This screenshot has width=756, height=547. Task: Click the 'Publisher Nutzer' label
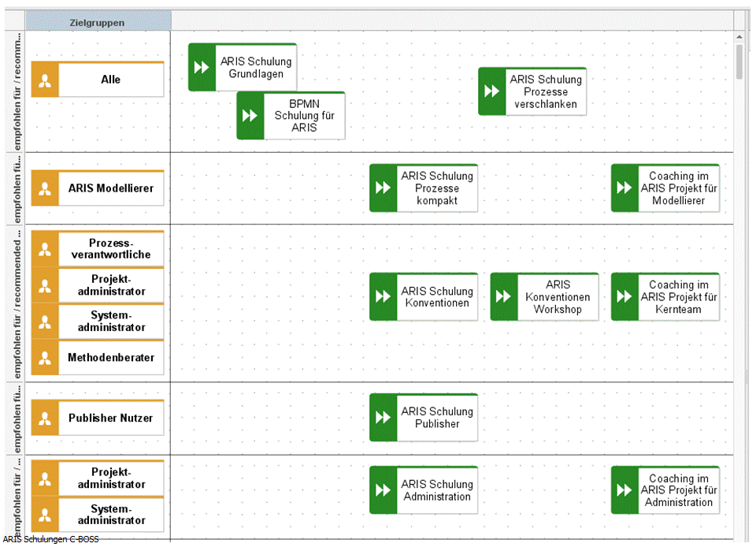(x=110, y=418)
